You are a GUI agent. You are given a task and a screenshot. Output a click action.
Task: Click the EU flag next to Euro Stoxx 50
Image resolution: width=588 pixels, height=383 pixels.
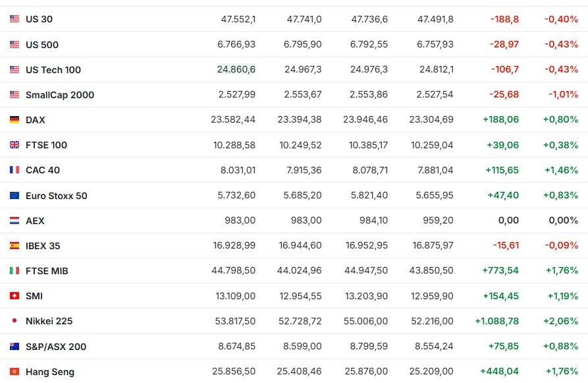14,195
